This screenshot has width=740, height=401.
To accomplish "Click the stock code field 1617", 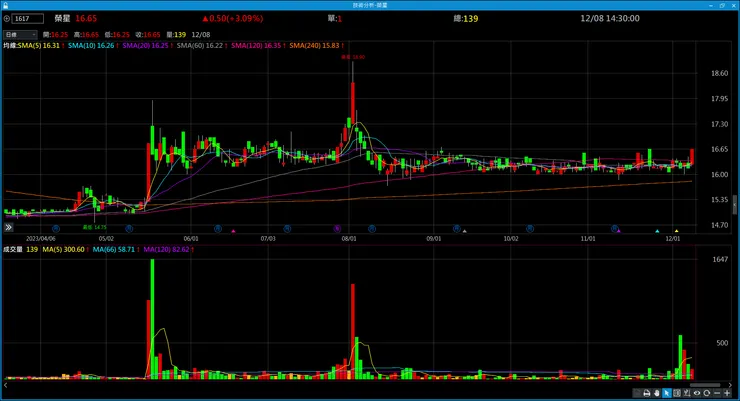I will coord(28,18).
